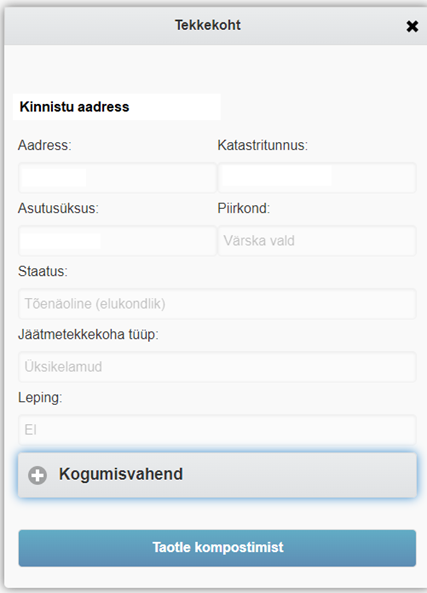Click the Staatus field showing Tõenäoline (elukondlik)
Screen dimensions: 427x593
tap(217, 304)
